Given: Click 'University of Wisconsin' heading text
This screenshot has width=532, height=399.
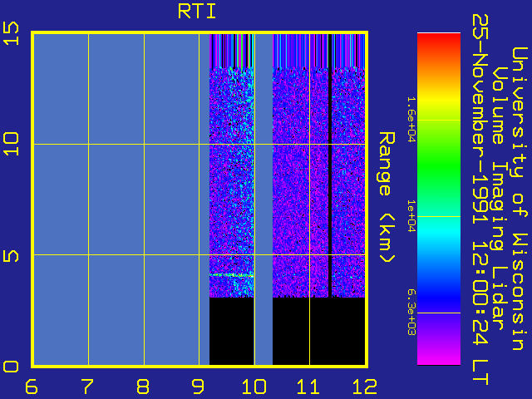Looking at the screenshot, I should point(520,199).
